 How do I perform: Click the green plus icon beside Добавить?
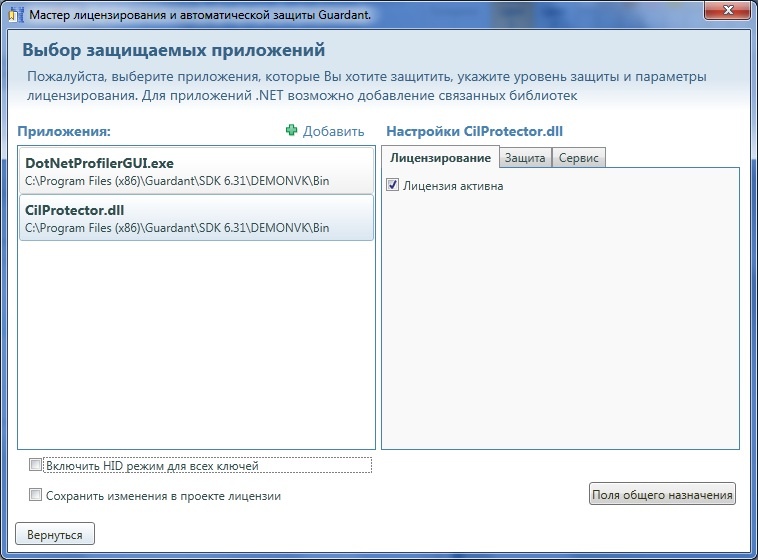[x=292, y=131]
